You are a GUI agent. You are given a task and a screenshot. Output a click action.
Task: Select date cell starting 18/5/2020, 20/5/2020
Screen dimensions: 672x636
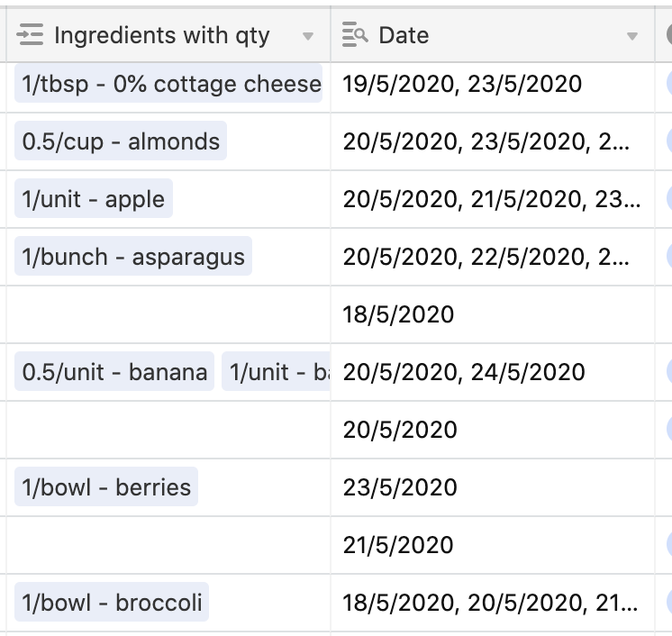(x=493, y=603)
